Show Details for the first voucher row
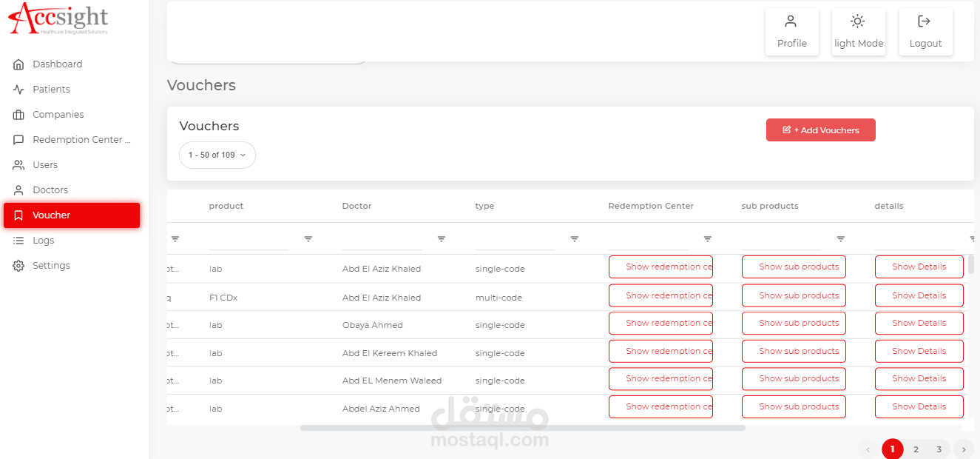Screen dimensions: 980x459 [919, 267]
